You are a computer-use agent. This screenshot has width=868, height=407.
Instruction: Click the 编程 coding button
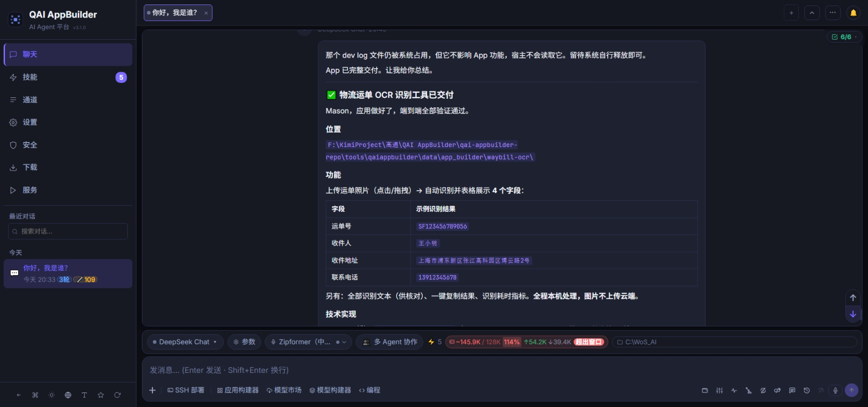pos(370,390)
